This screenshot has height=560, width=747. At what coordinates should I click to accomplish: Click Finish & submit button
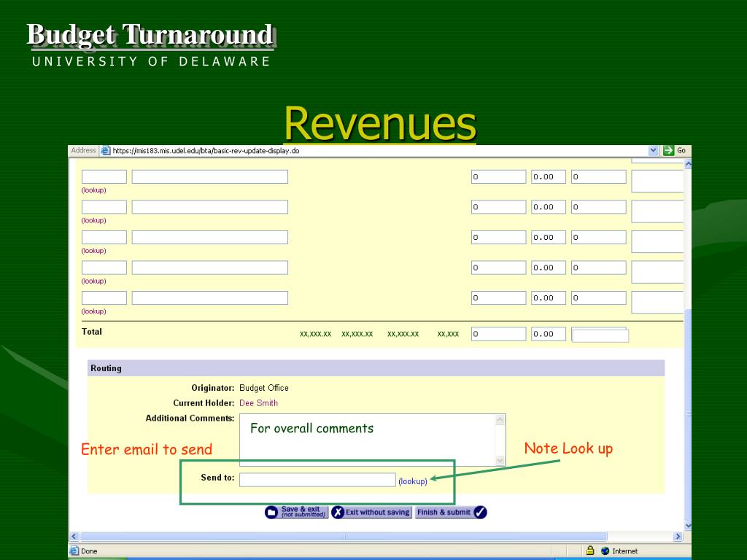[451, 513]
